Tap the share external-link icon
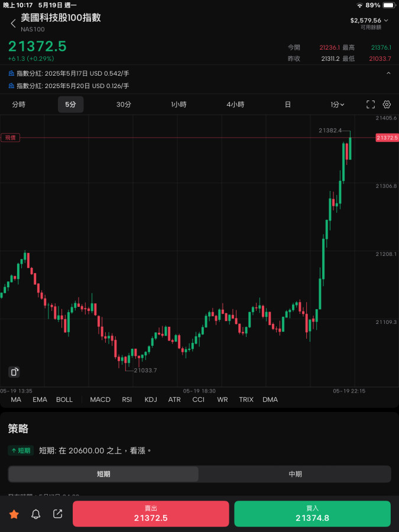399x532 pixels. (x=58, y=514)
